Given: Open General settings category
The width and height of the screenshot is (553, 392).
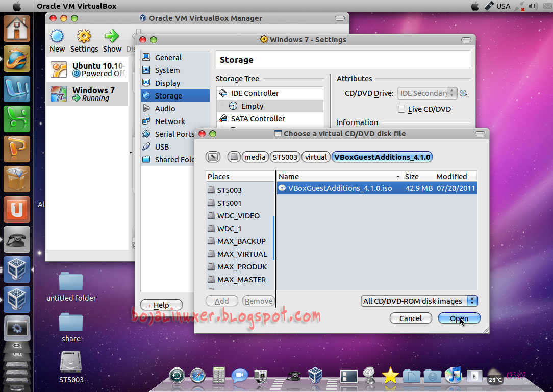Looking at the screenshot, I should pos(175,58).
